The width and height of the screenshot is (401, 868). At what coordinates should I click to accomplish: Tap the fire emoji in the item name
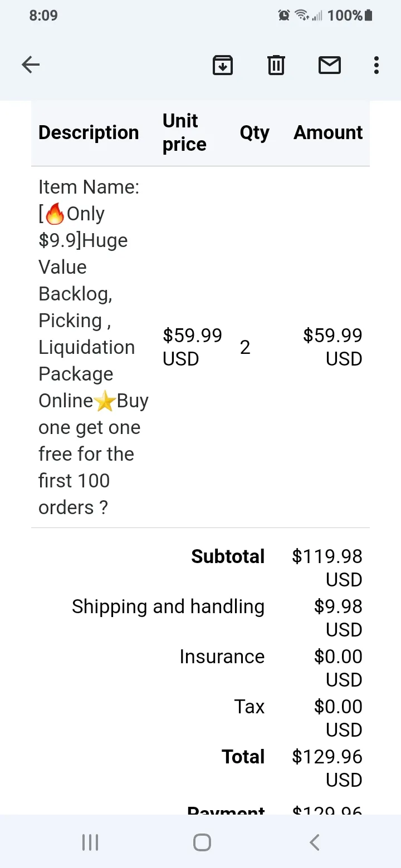pos(55,214)
